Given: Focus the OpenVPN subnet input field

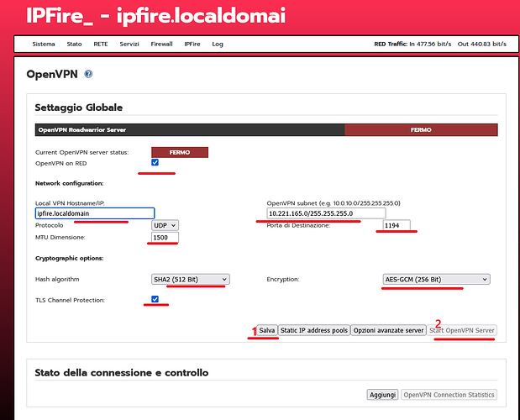Looking at the screenshot, I should 326,213.
